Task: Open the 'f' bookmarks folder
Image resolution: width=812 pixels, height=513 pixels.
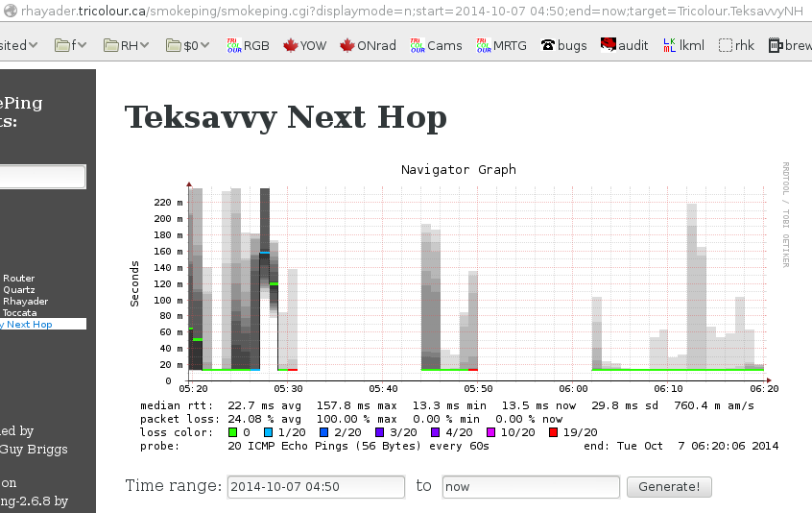Action: (70, 45)
